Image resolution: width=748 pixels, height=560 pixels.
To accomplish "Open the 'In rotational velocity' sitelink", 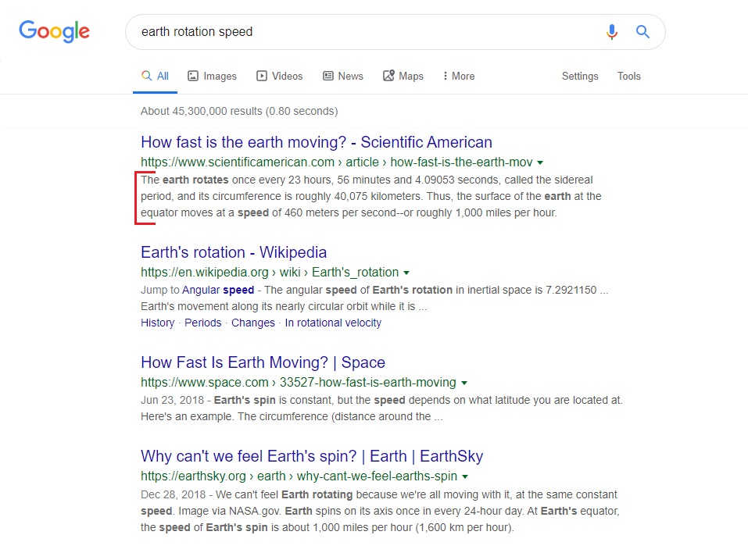I will [333, 323].
